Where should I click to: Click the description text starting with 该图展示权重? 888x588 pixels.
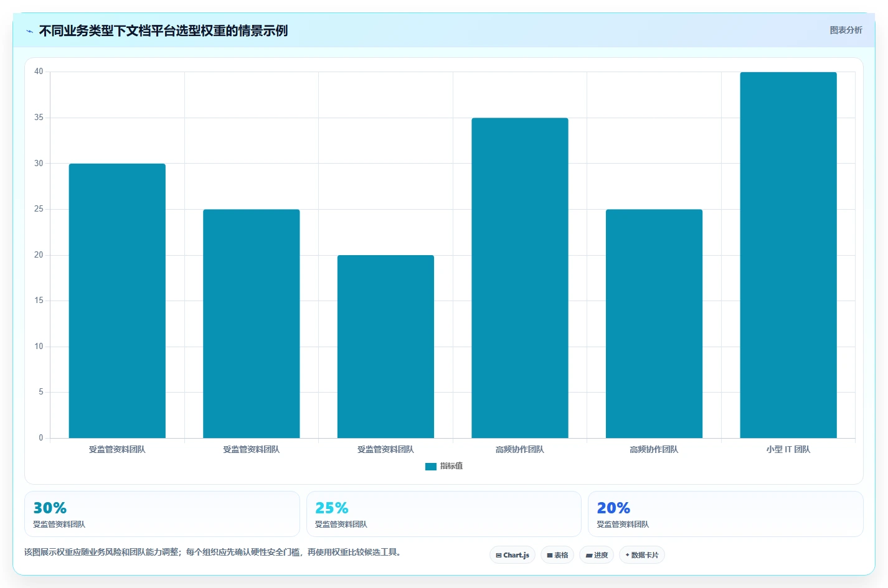212,552
